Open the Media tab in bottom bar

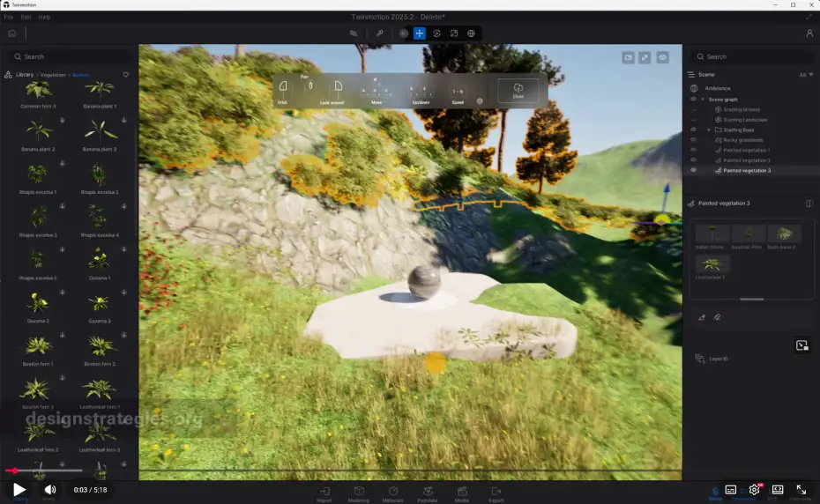(x=462, y=494)
